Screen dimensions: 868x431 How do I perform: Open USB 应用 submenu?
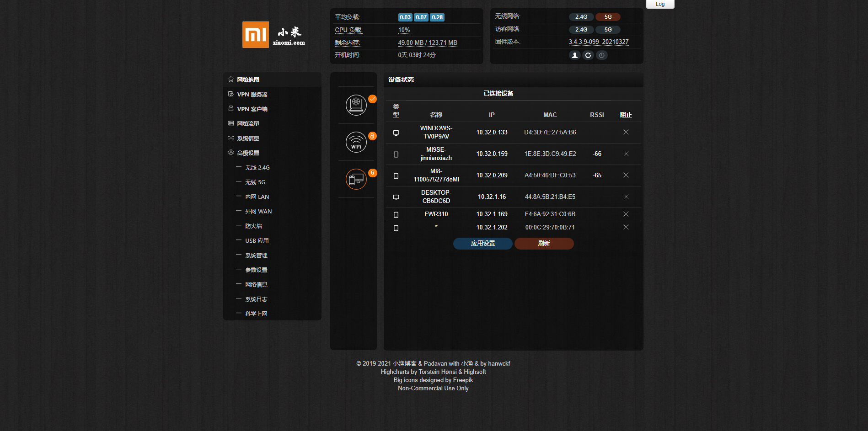[x=257, y=241]
